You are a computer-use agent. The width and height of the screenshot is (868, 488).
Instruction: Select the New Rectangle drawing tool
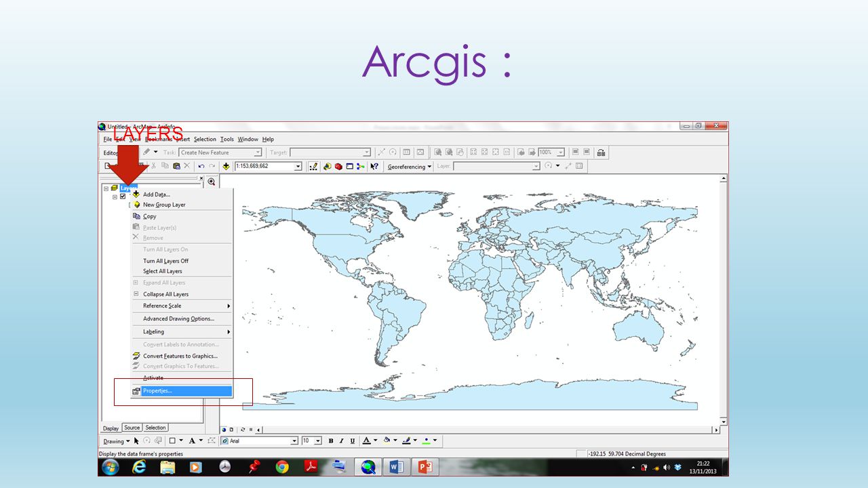172,441
